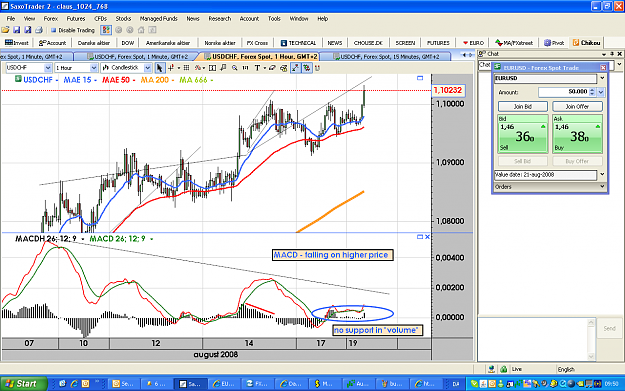625x391 pixels.
Task: Select the arrow pointer tool in chart toolbar
Action: pyautogui.click(x=159, y=68)
